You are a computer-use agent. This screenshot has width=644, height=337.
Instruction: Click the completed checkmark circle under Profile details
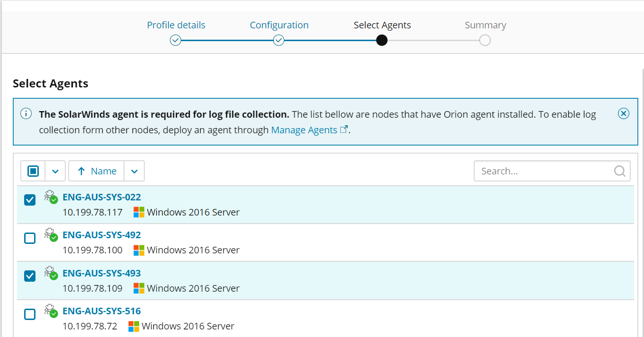pyautogui.click(x=176, y=41)
